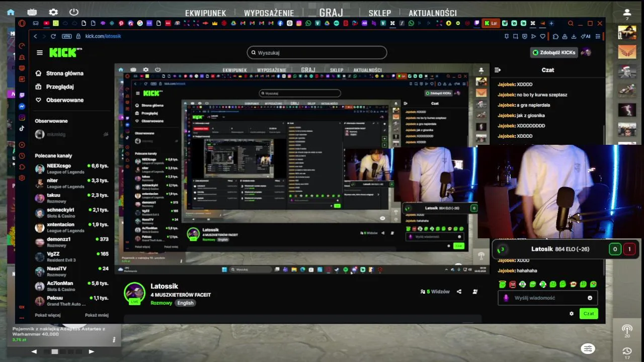Open the Pelcuu recommended channel
This screenshot has width=644, height=362.
click(x=71, y=301)
